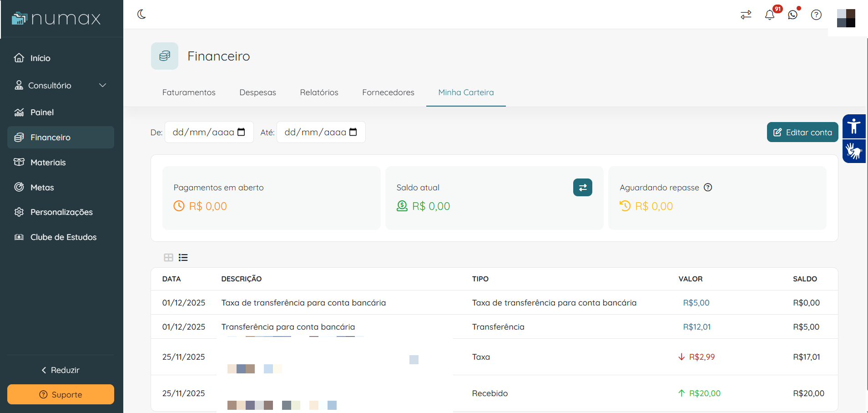The height and width of the screenshot is (413, 868).
Task: Click the numax logo
Action: click(x=56, y=19)
